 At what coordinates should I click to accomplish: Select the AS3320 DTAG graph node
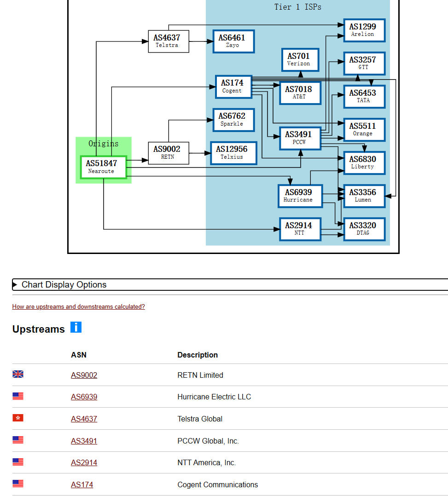click(364, 229)
